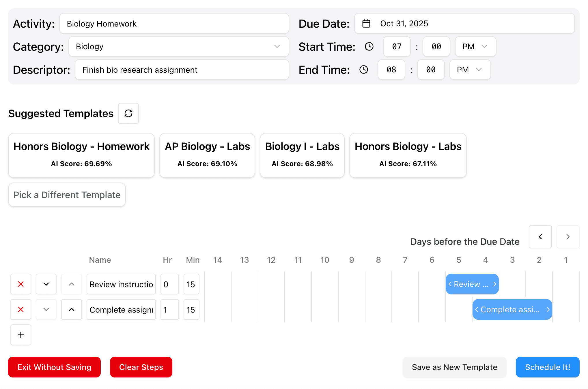
Task: Delete the Review instructions step
Action: point(20,284)
